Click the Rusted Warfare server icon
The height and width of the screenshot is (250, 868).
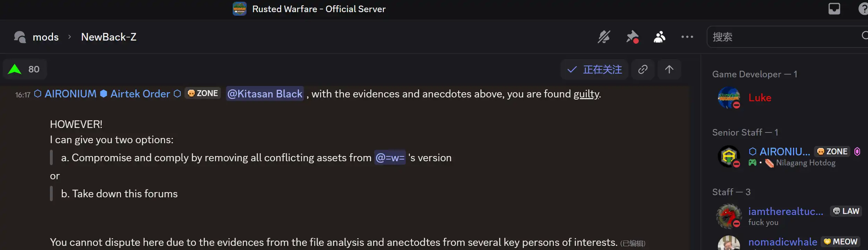[x=240, y=9]
